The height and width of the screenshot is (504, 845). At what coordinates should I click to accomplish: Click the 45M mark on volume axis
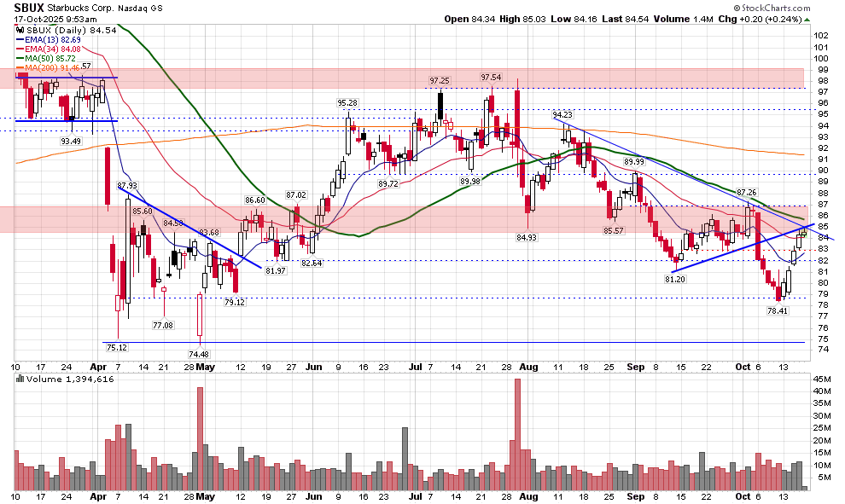tap(825, 379)
